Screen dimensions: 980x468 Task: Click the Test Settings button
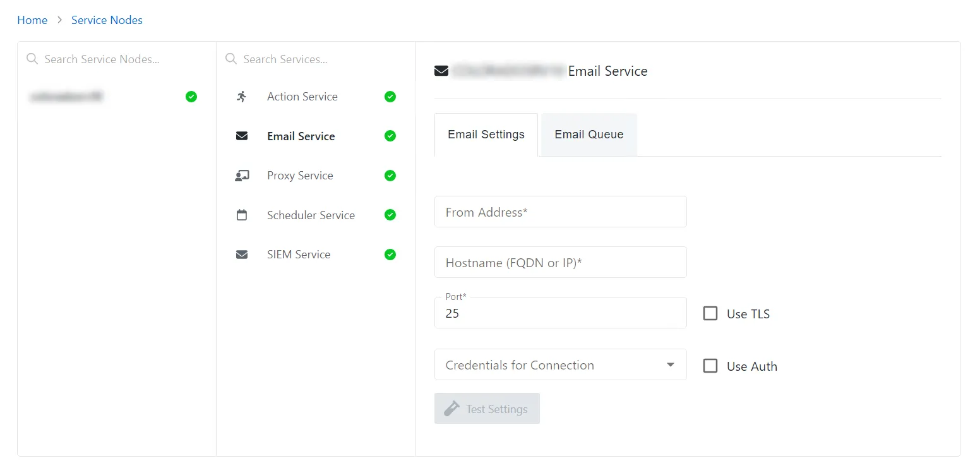click(487, 409)
